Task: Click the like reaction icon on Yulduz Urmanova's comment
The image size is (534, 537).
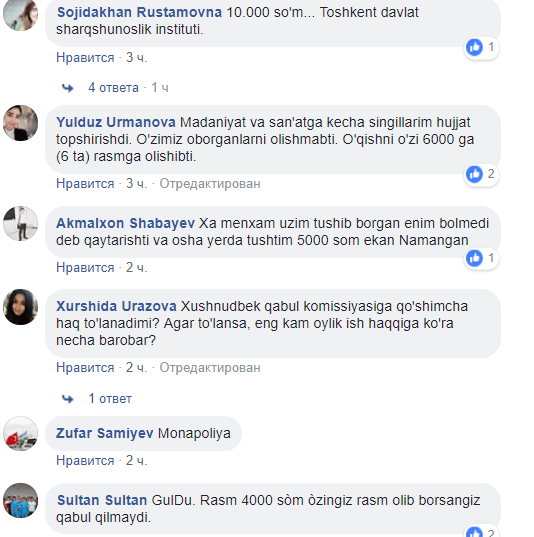Action: [474, 174]
